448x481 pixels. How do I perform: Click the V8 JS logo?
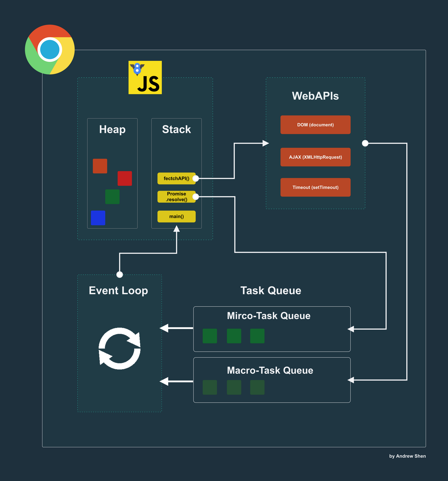(x=145, y=77)
